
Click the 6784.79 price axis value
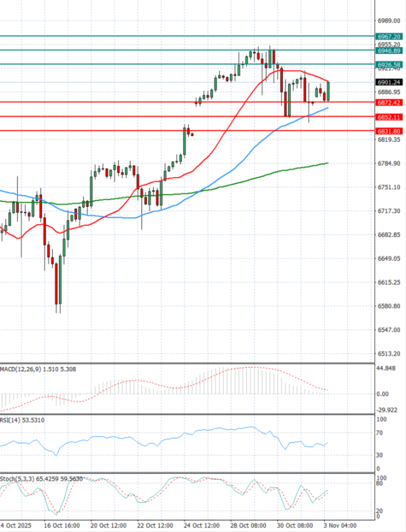[x=388, y=163]
